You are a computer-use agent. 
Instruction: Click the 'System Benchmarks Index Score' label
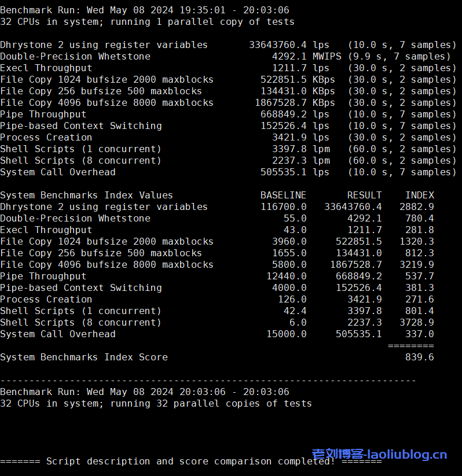point(84,357)
